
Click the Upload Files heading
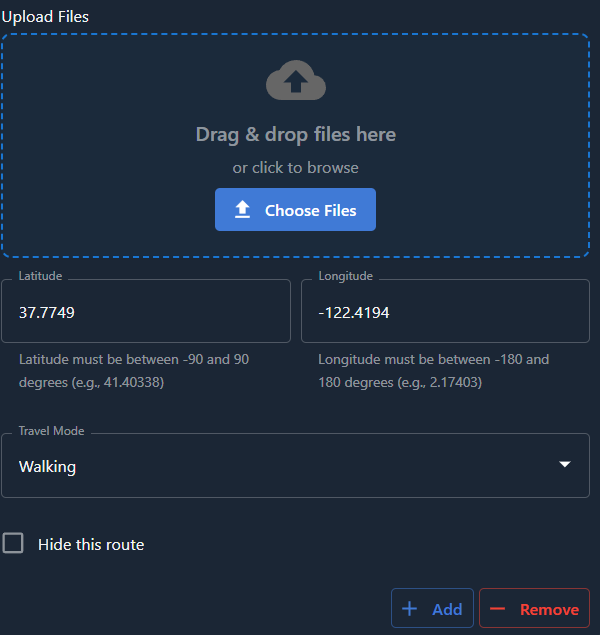[45, 17]
